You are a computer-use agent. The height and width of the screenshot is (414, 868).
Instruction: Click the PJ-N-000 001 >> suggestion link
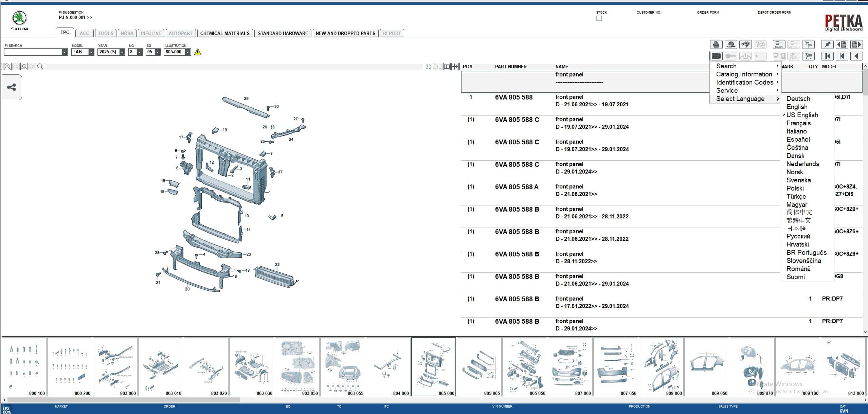click(x=75, y=18)
